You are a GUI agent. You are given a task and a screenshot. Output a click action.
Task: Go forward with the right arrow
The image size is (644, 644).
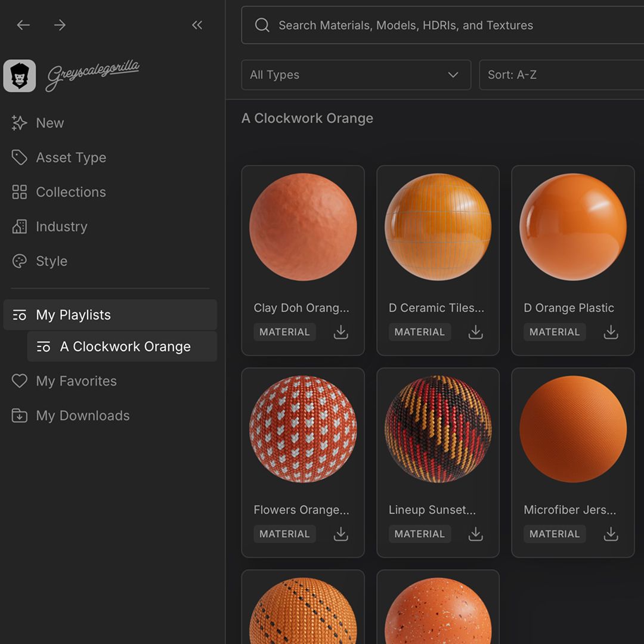point(60,25)
